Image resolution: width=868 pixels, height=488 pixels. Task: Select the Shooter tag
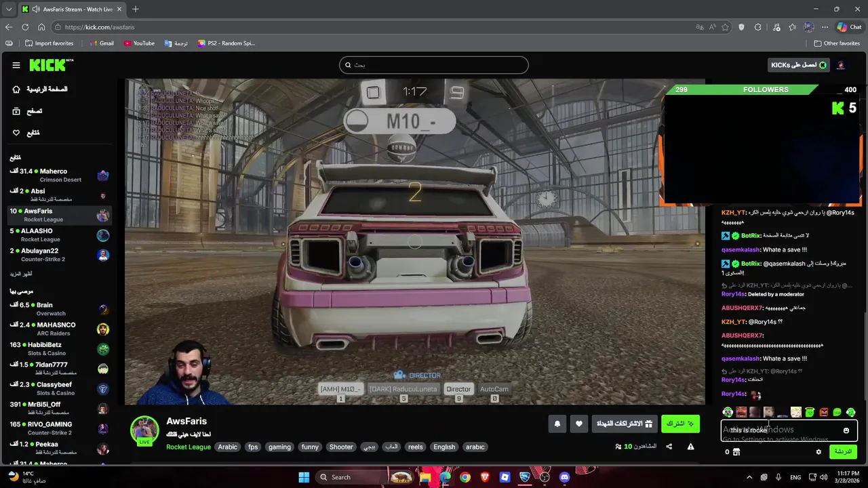(x=341, y=447)
